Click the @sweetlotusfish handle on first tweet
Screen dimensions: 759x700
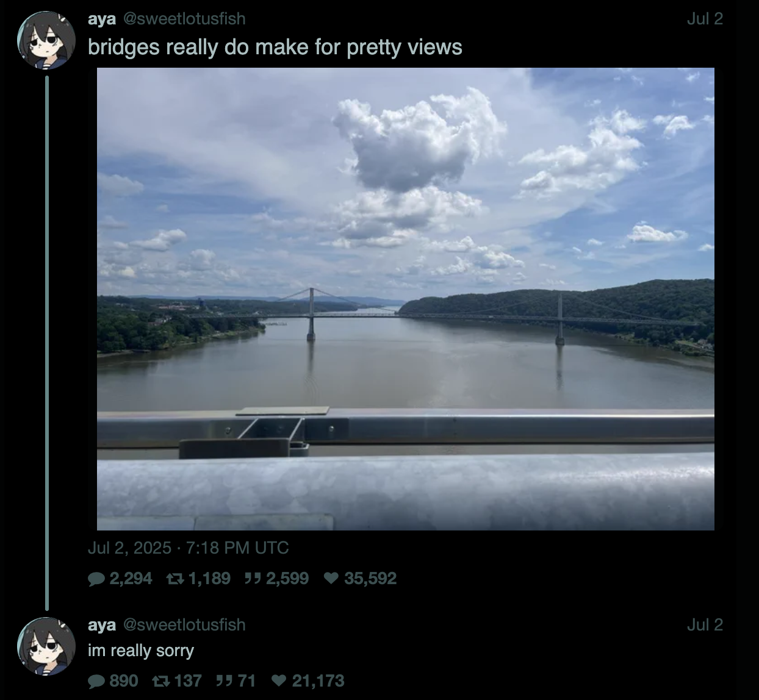click(184, 19)
